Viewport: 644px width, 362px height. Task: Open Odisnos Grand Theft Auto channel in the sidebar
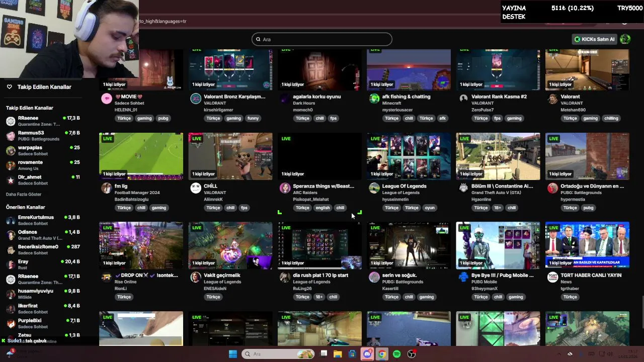pos(43,235)
